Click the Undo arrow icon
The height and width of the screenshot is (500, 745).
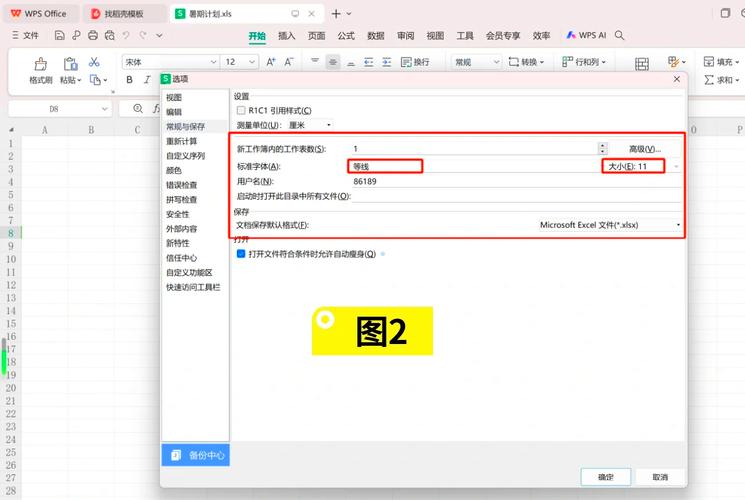pyautogui.click(x=126, y=35)
